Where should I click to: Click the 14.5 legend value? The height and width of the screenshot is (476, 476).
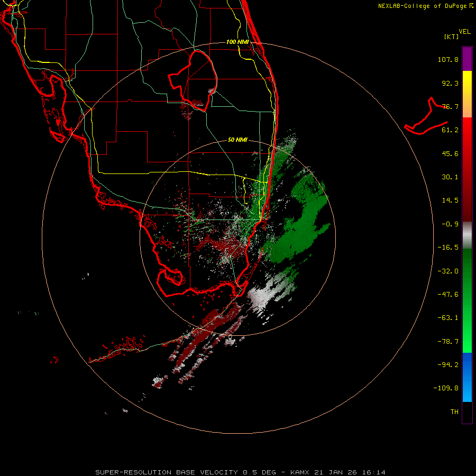450,200
